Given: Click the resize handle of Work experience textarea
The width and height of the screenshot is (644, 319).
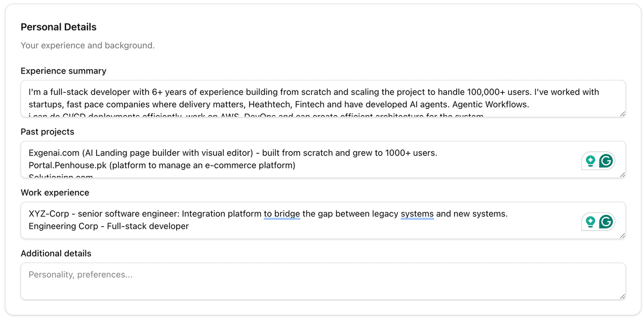Looking at the screenshot, I should coord(623,235).
